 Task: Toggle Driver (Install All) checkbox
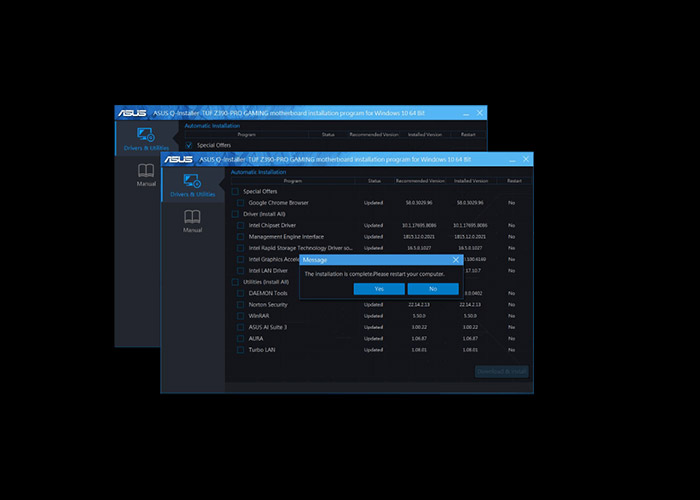[235, 214]
